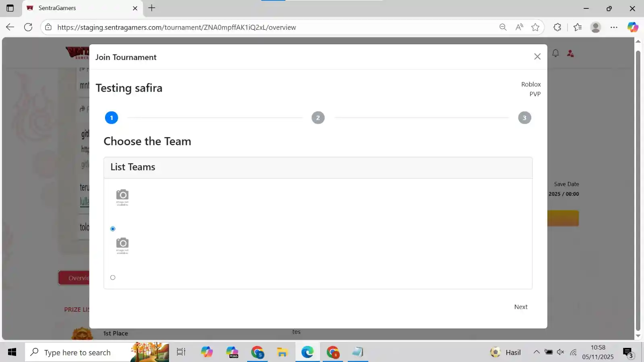Refresh the browser page
This screenshot has width=644, height=362.
pyautogui.click(x=28, y=27)
